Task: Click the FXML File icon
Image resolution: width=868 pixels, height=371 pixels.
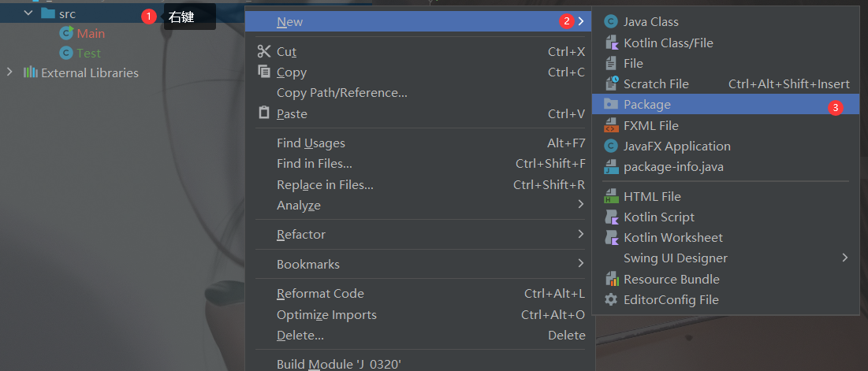Action: coord(611,125)
